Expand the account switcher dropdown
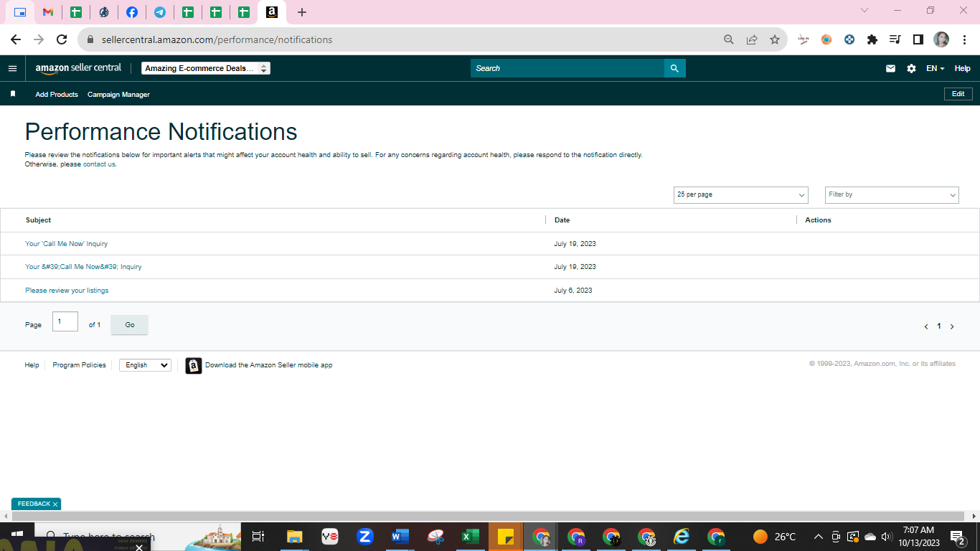 pyautogui.click(x=206, y=68)
